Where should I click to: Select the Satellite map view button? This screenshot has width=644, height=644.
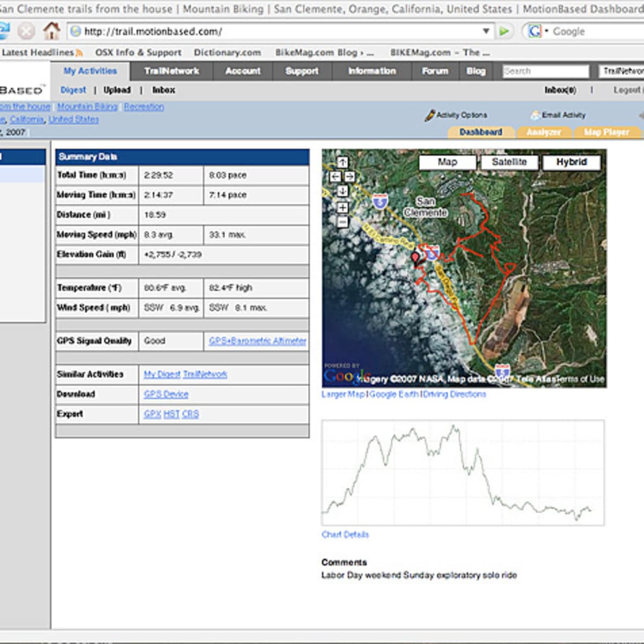click(509, 162)
